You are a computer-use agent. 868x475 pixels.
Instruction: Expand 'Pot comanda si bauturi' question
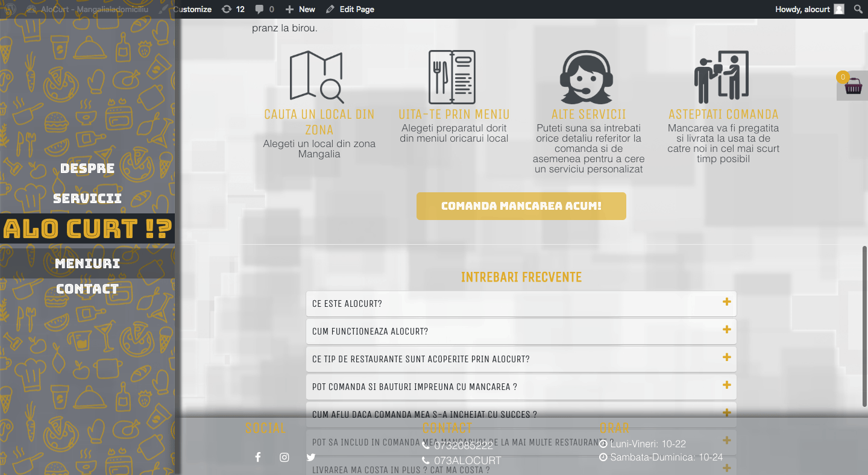[x=521, y=387]
